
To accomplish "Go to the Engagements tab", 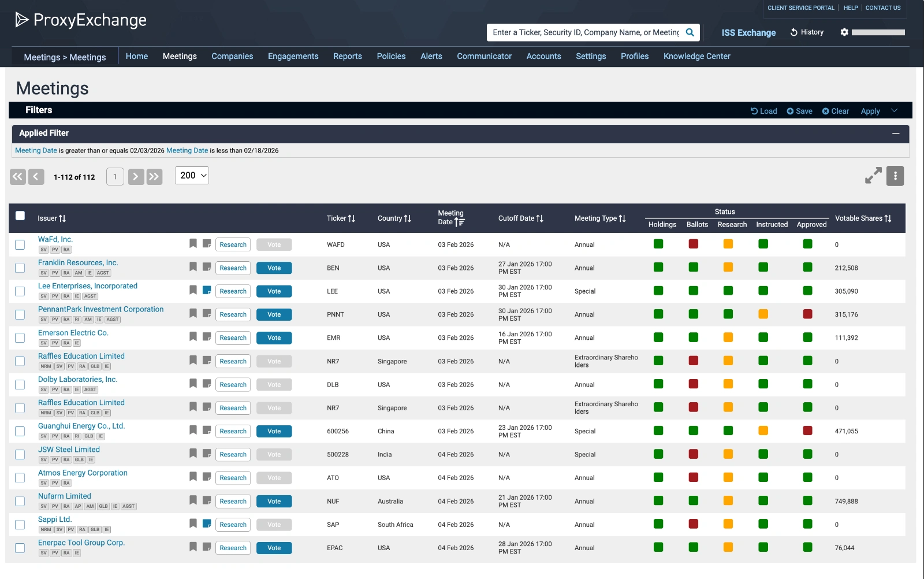I will click(x=293, y=56).
